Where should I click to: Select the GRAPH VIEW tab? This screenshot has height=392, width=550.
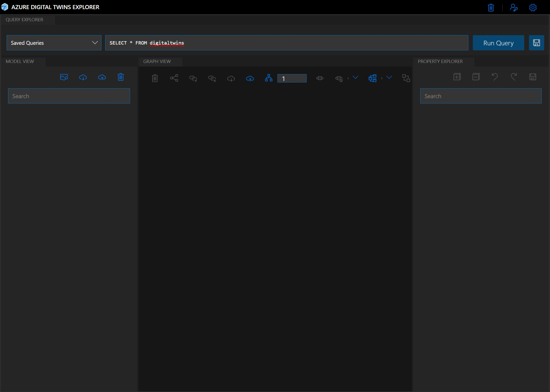pos(157,61)
